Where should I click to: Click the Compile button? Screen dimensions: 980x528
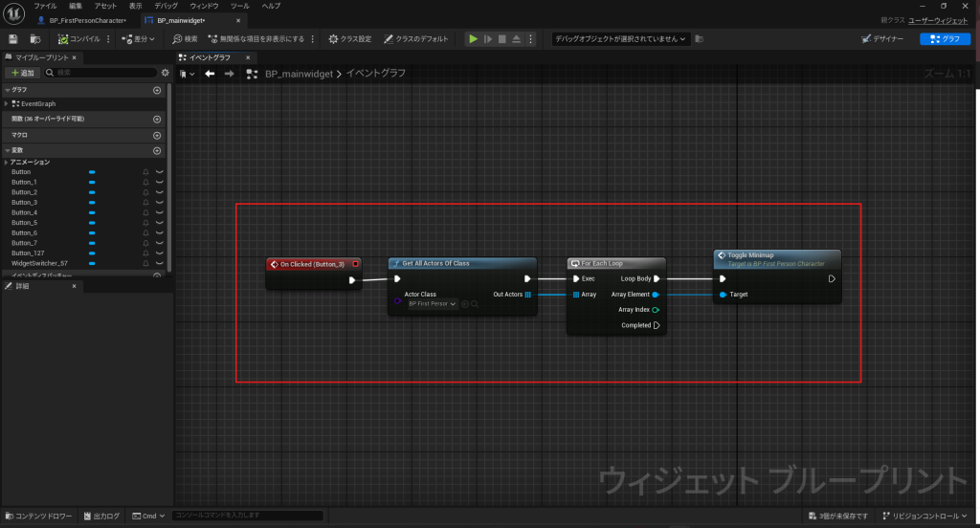coord(78,39)
